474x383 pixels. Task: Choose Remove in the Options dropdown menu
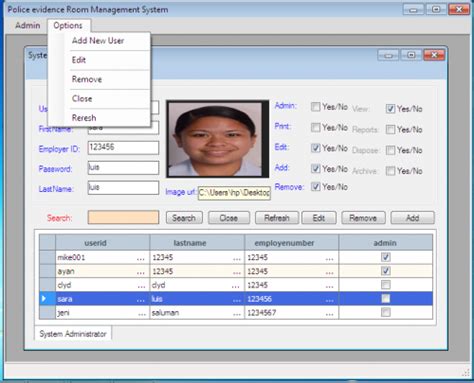(87, 79)
